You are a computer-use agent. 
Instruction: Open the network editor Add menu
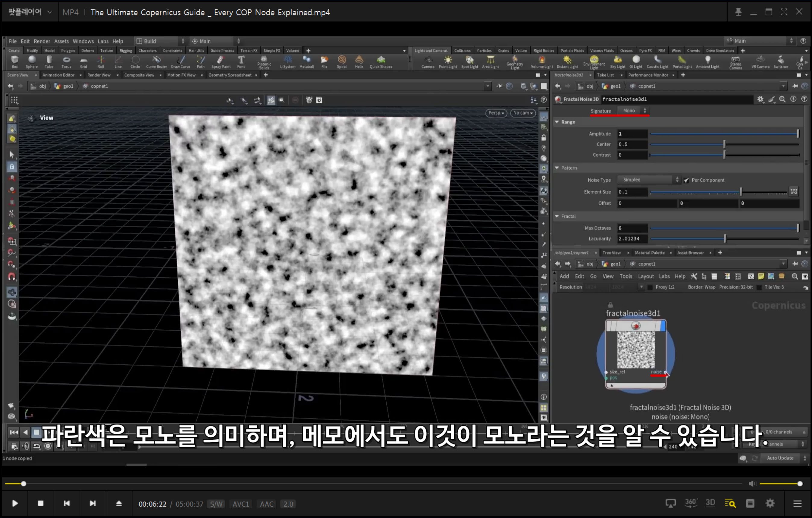pos(564,276)
